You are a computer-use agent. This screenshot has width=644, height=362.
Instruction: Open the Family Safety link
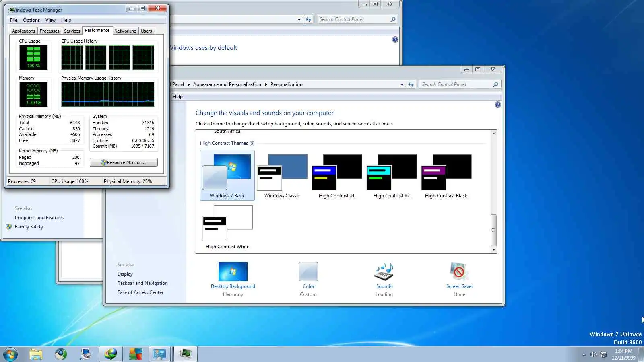[x=29, y=227]
